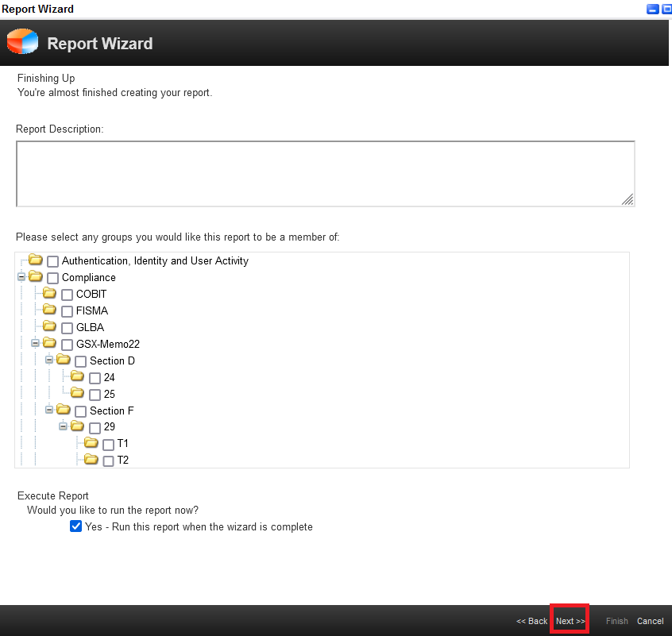
Task: Click the Section F folder icon
Action: click(x=64, y=410)
